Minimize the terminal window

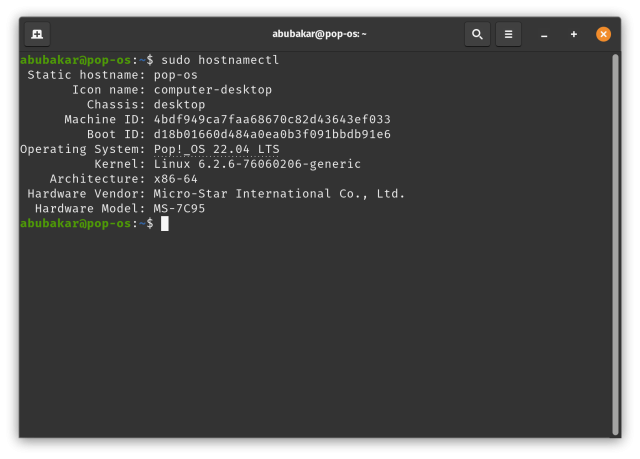pos(544,34)
